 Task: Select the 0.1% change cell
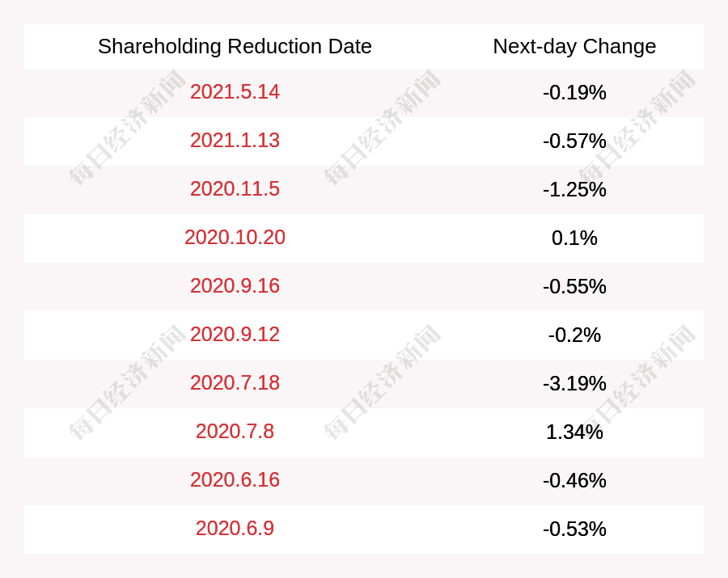point(574,238)
